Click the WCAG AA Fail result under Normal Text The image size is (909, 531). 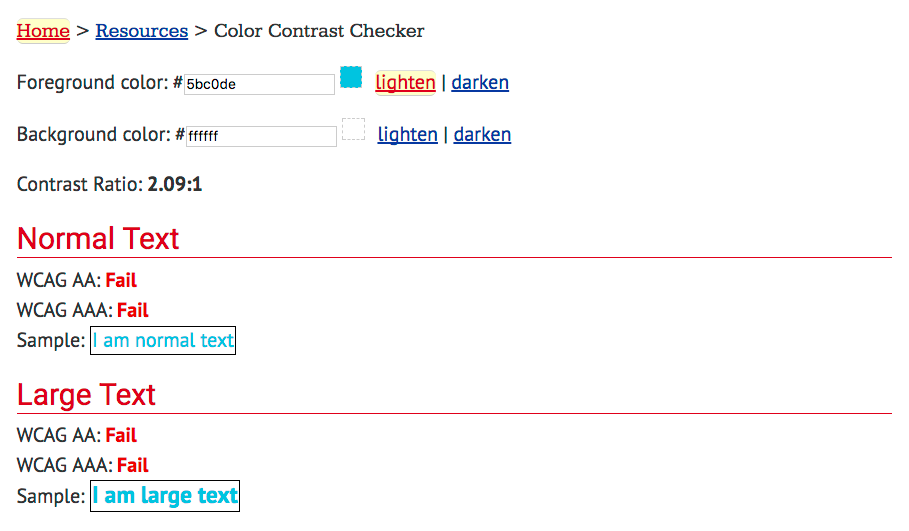click(x=121, y=280)
